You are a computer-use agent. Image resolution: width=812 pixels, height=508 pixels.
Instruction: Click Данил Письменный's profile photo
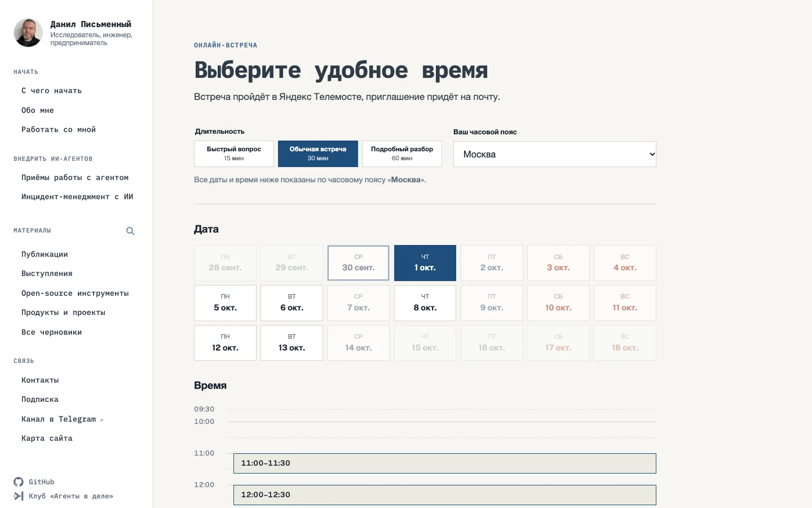tap(28, 32)
